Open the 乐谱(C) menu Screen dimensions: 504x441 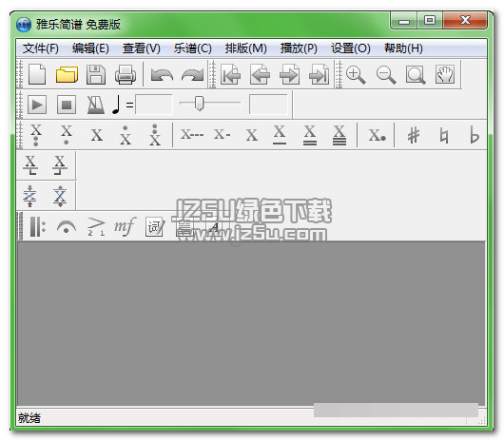pyautogui.click(x=192, y=48)
